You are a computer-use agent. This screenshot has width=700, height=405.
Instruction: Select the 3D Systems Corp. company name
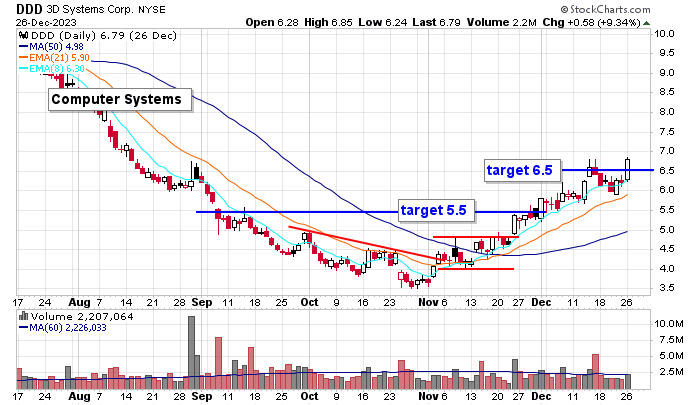coord(90,9)
